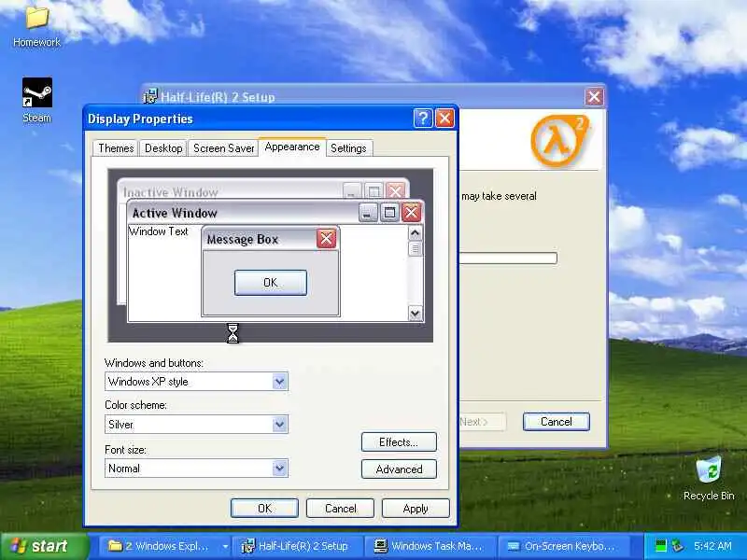Switch to Windows Task Manager taskbar button

430,546
